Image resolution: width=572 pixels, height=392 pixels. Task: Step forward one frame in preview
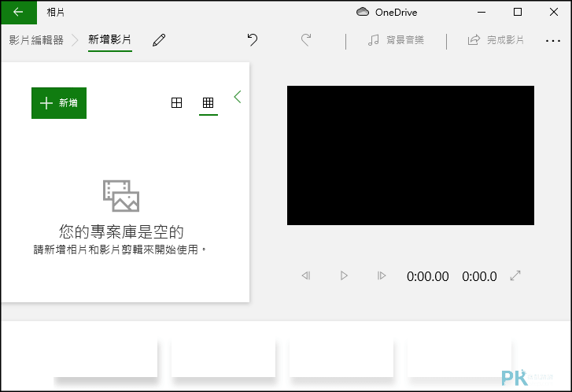(x=382, y=276)
